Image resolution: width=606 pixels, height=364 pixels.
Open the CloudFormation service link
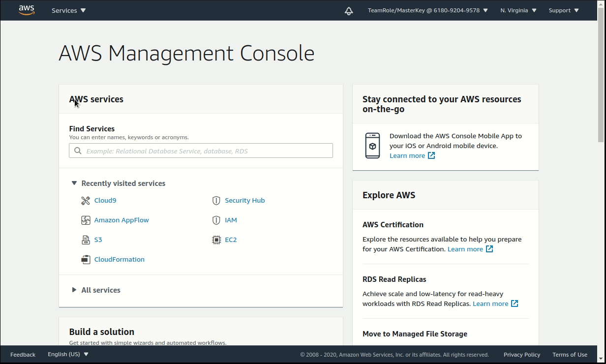[x=120, y=260]
